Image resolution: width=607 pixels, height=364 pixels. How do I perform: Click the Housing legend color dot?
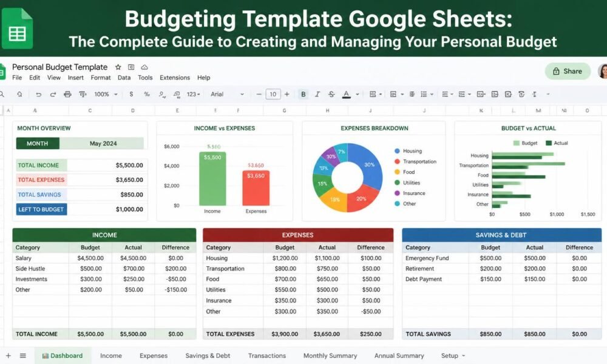click(x=397, y=151)
